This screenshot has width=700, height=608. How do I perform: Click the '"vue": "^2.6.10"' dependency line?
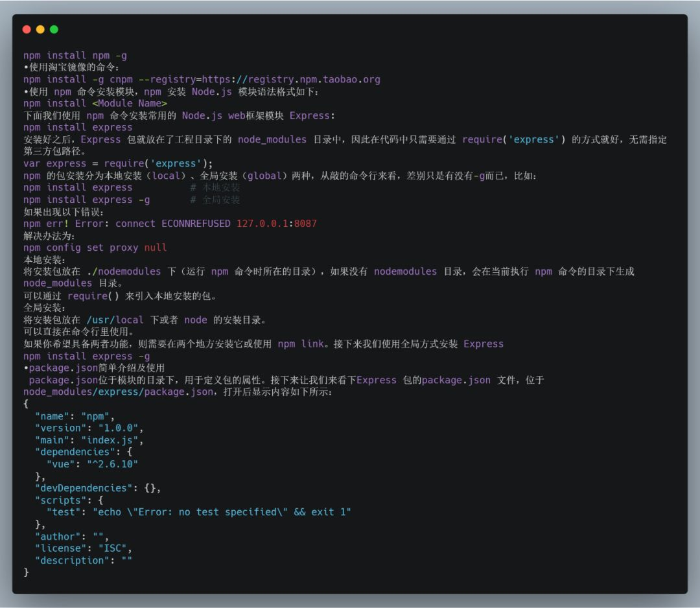point(92,464)
